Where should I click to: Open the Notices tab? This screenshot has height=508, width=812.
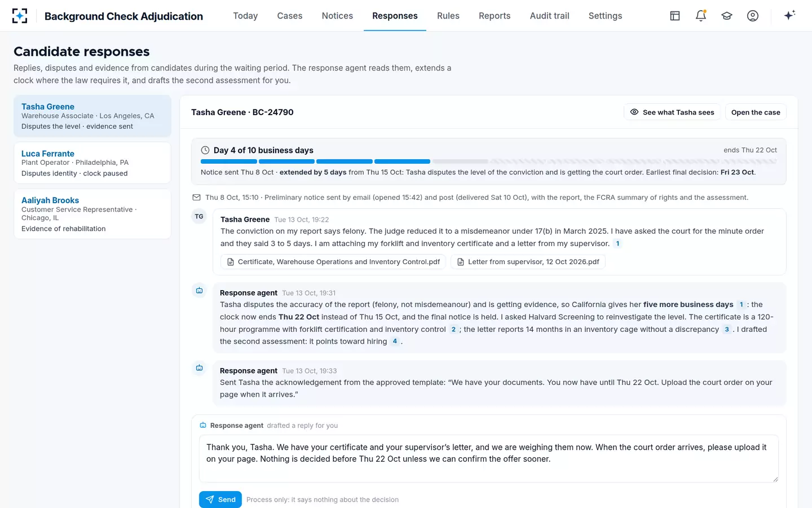click(337, 16)
